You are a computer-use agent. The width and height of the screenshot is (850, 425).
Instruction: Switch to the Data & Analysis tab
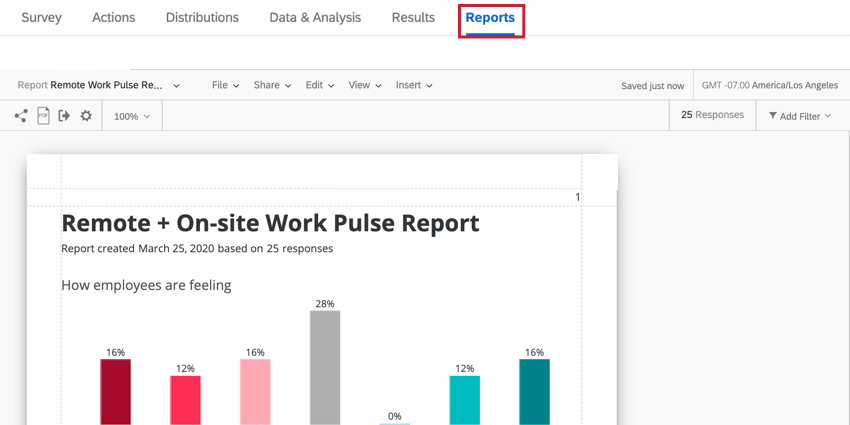[x=315, y=17]
